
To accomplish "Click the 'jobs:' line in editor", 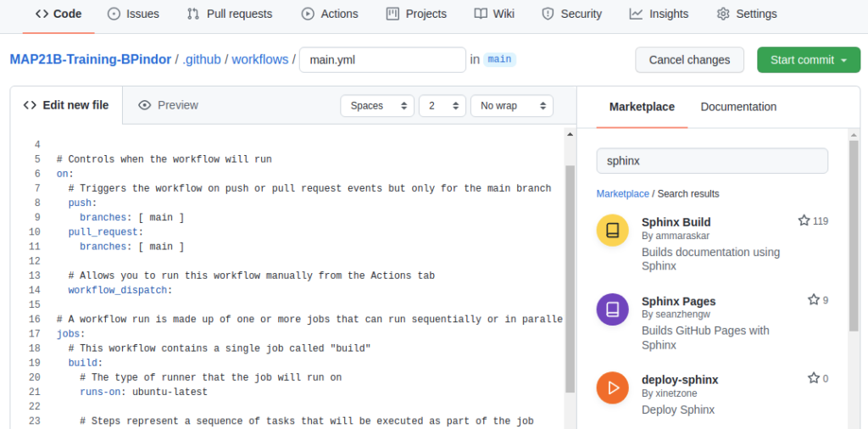I will (71, 334).
